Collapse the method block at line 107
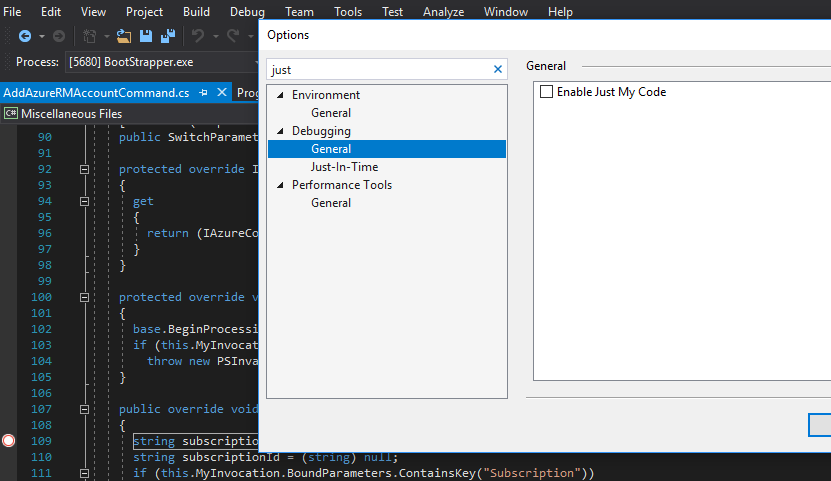Screen dimensions: 831x481 coord(84,409)
